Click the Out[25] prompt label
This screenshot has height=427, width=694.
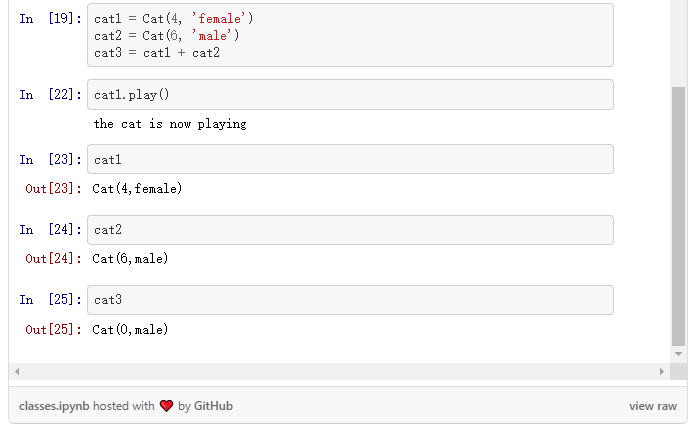click(x=53, y=329)
